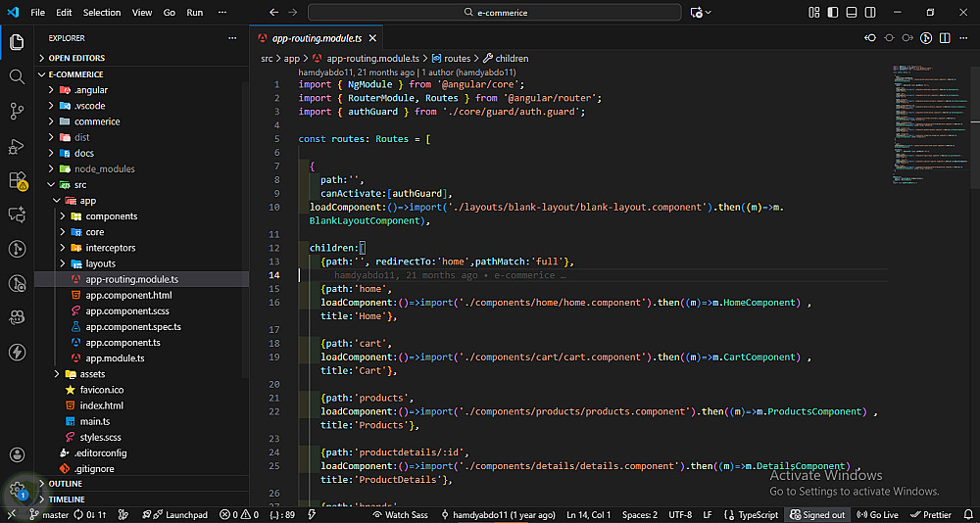980x523 pixels.
Task: Open the Selection menu
Action: (102, 13)
